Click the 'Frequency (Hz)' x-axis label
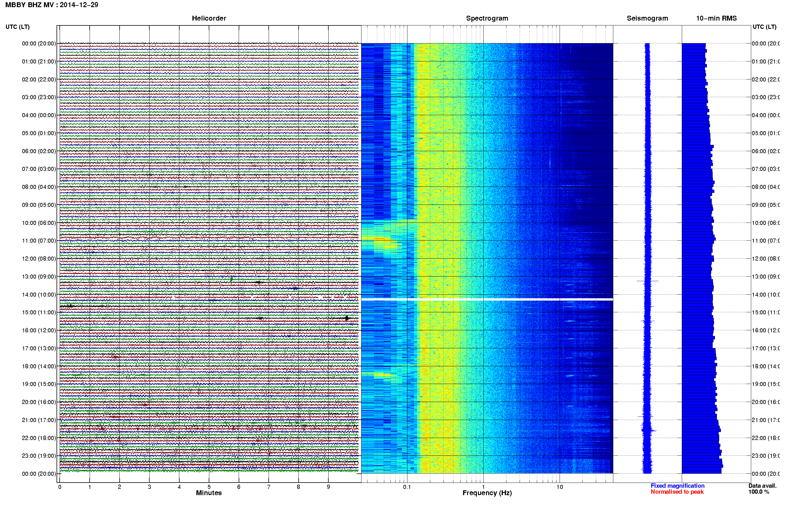Viewport: 812px width, 508px height. 487,493
